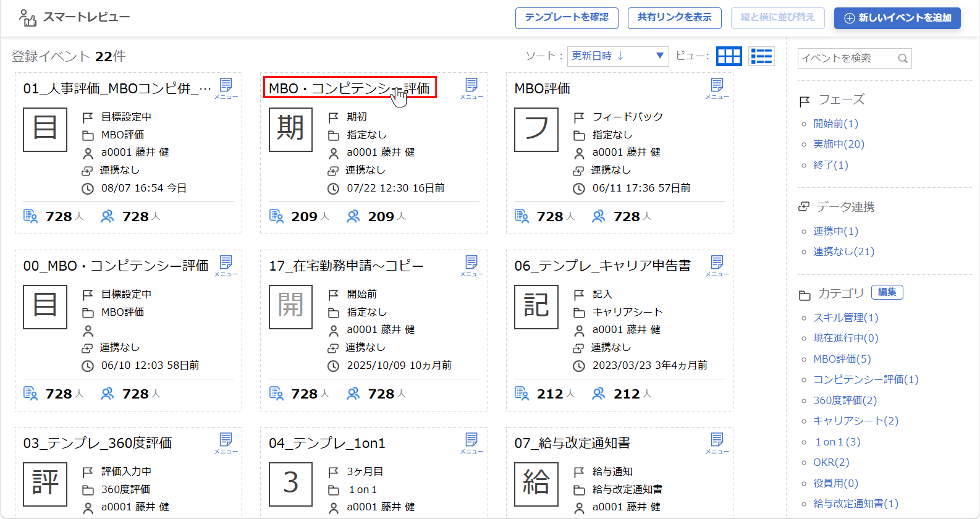This screenshot has width=980, height=519.
Task: Open menu icon on MBO評価 card
Action: coord(717,88)
